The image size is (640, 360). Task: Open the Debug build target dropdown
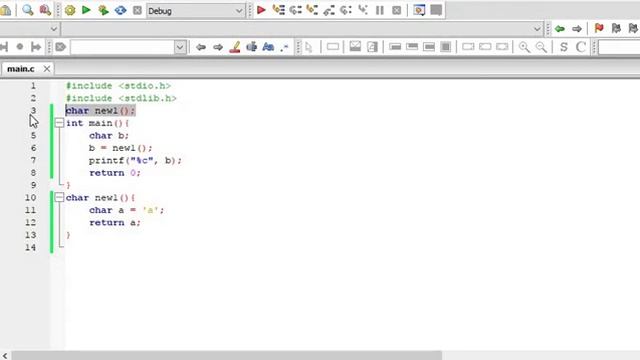tap(195, 11)
